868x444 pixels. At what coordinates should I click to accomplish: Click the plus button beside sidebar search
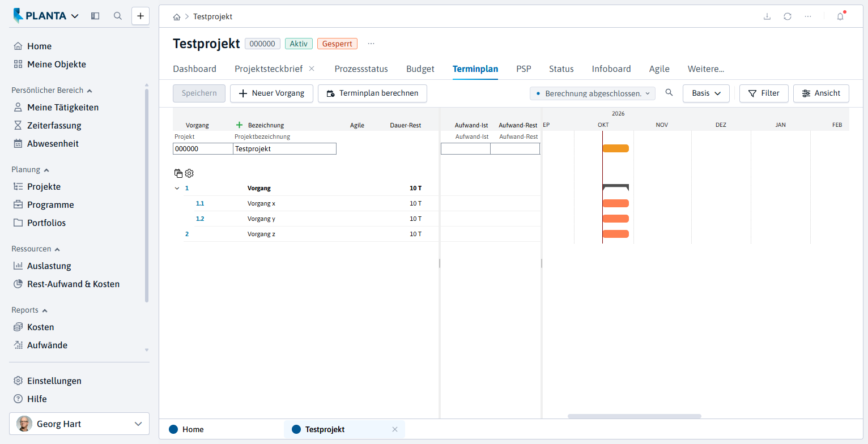(141, 16)
